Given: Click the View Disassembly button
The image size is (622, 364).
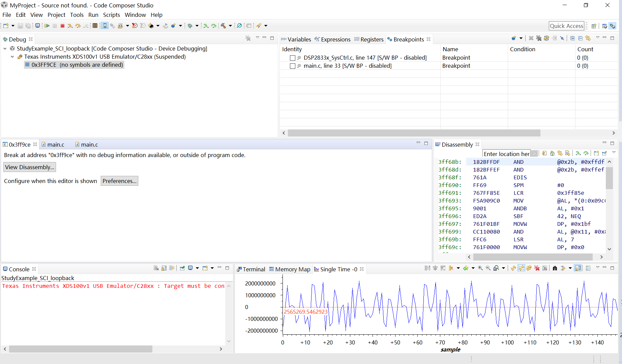Looking at the screenshot, I should (x=29, y=167).
